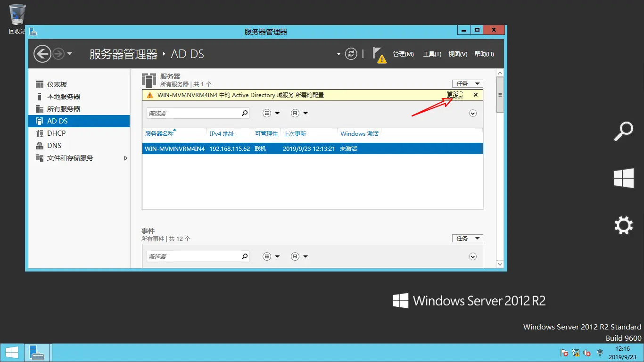
Task: Click the 192.168.115.62 address cell
Action: coord(230,149)
